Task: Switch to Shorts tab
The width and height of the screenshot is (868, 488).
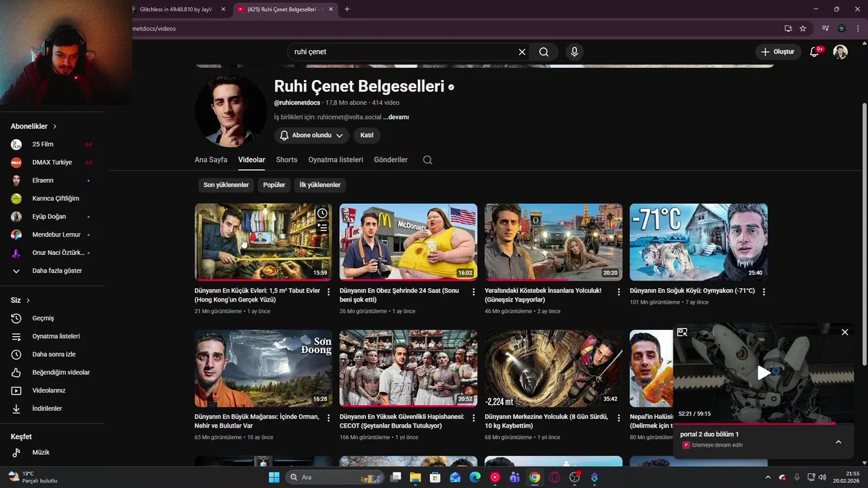Action: [x=287, y=160]
